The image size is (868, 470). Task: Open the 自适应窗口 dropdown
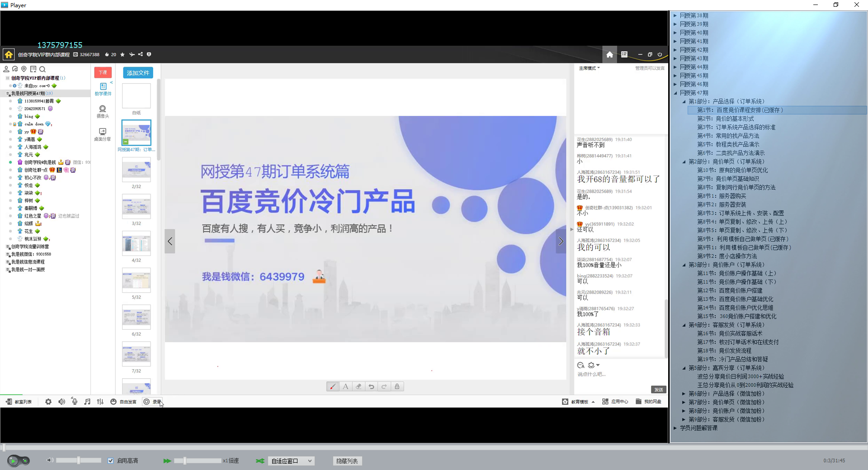[292, 461]
